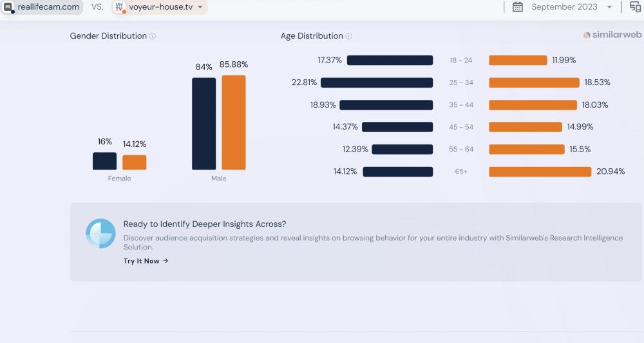Click the orange 65+ age bar
Screen dimensions: 644x343
[540, 171]
